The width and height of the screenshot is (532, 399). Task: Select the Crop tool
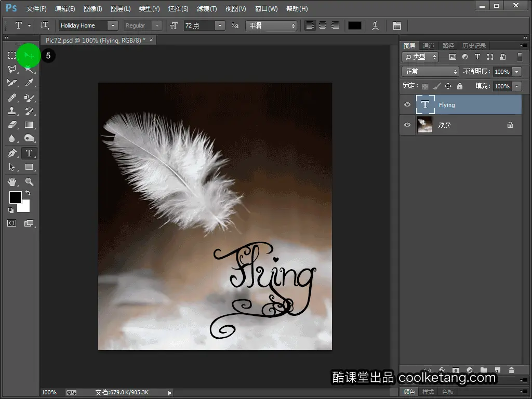click(12, 83)
